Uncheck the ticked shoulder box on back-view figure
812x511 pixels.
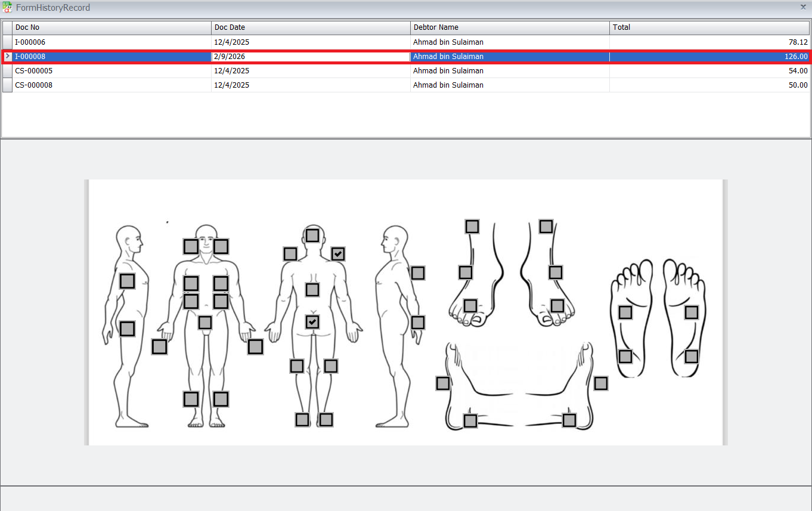[338, 254]
